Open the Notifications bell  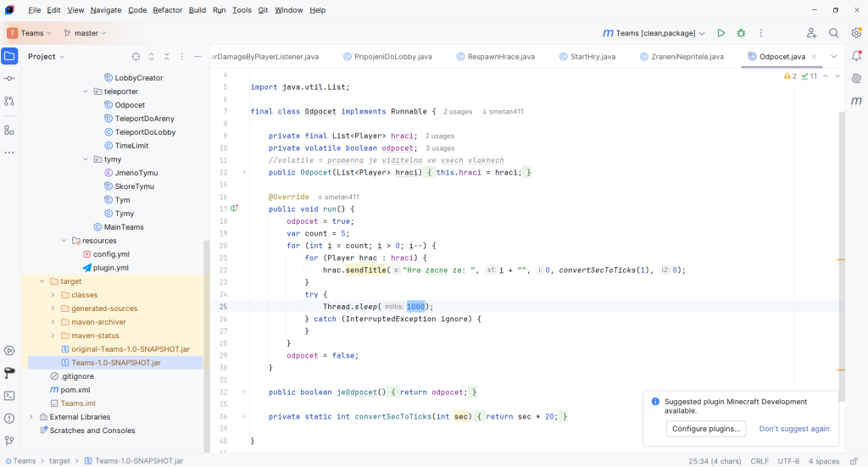[x=856, y=56]
